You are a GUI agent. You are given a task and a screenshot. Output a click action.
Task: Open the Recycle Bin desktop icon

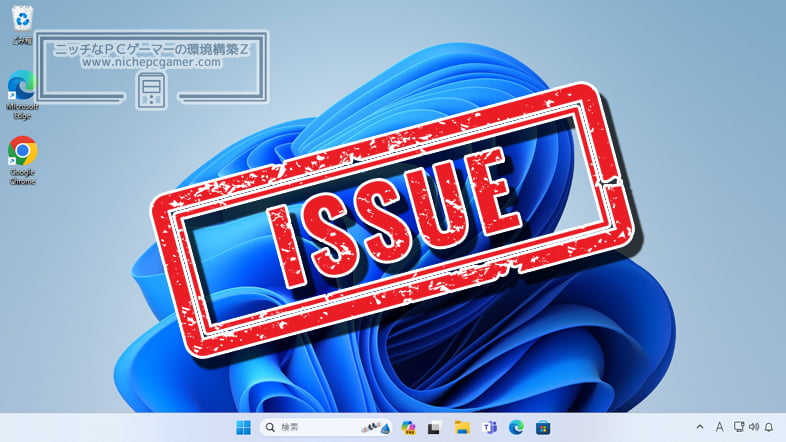[x=22, y=25]
